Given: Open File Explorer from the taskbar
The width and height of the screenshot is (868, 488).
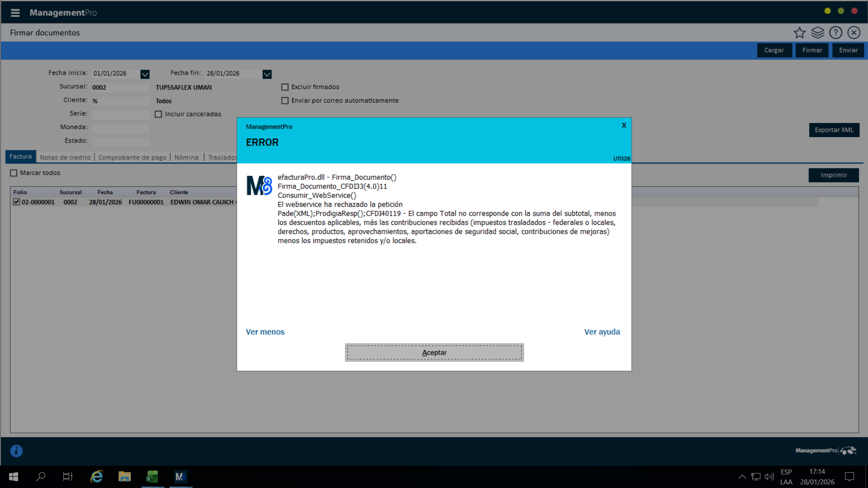Looking at the screenshot, I should pyautogui.click(x=124, y=476).
